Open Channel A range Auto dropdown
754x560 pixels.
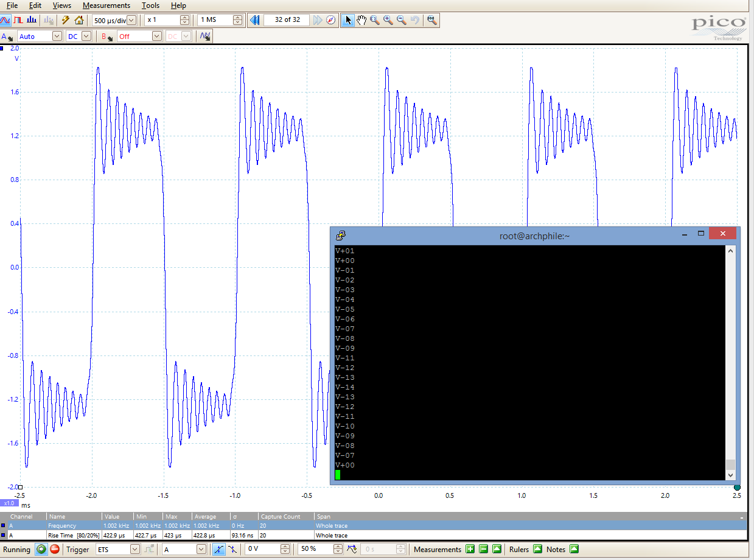[x=57, y=37]
